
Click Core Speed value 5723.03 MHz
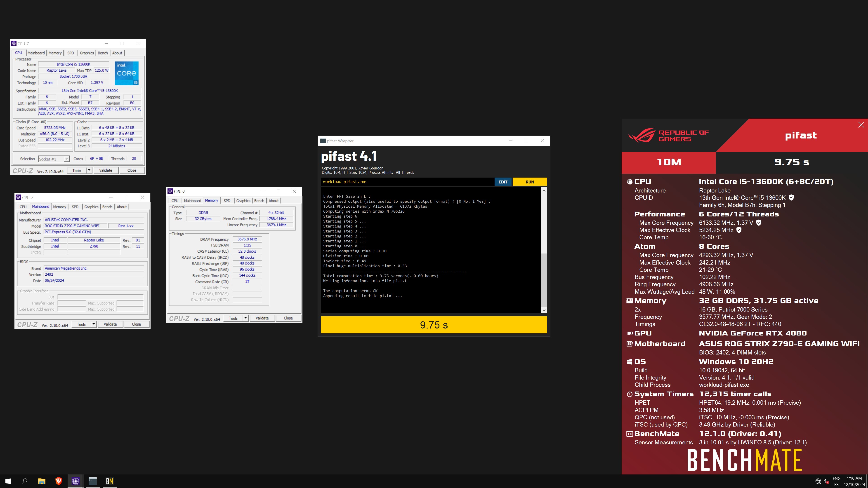click(54, 128)
